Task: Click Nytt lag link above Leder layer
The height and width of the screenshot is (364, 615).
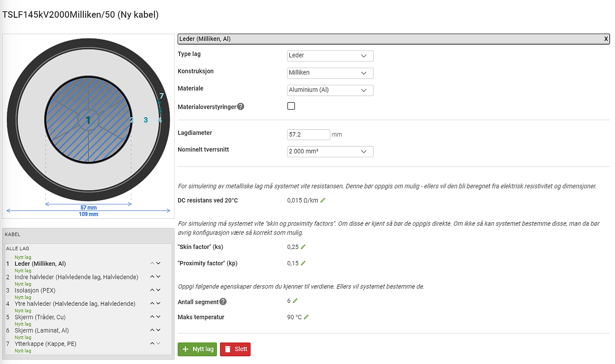Action: click(23, 257)
